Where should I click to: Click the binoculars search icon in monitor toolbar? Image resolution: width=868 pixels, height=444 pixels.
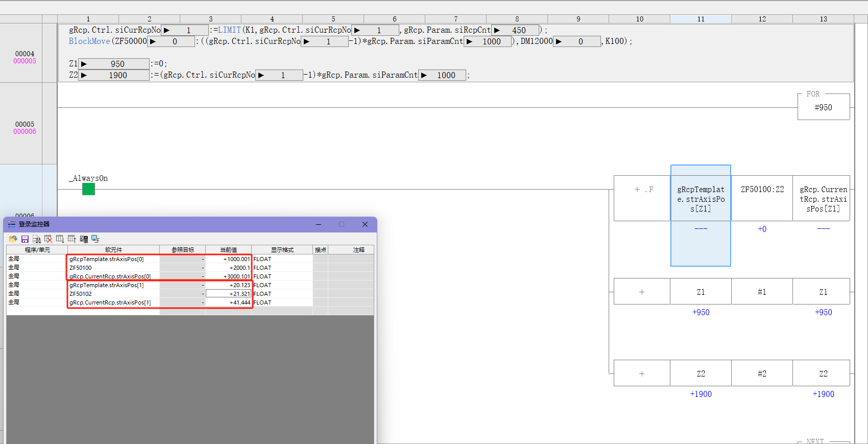point(37,239)
